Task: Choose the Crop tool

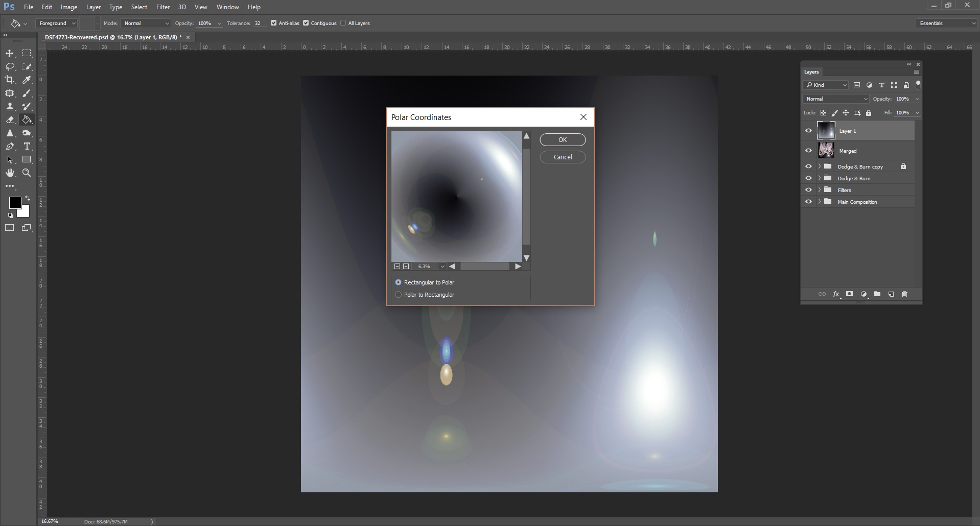Action: click(10, 80)
